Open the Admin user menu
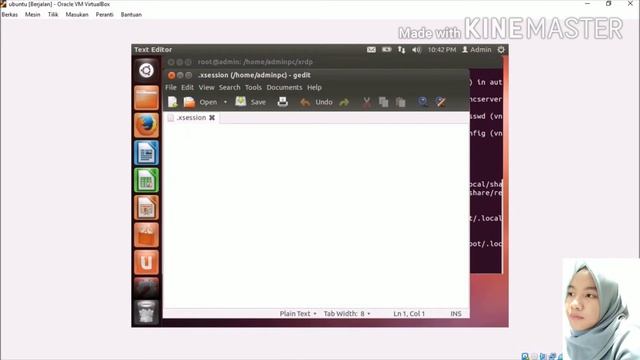This screenshot has height=360, width=640. coord(476,50)
